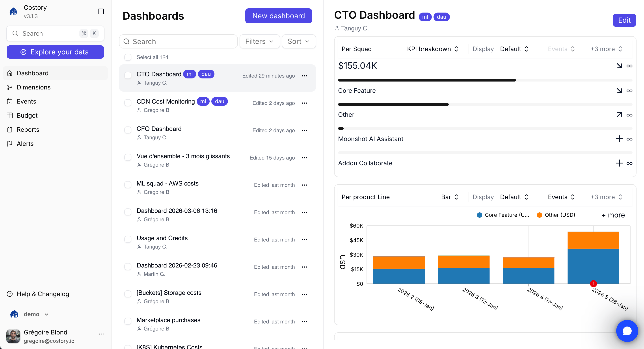Click the Edit button for CTO Dashboard
The width and height of the screenshot is (644, 349).
tap(624, 20)
